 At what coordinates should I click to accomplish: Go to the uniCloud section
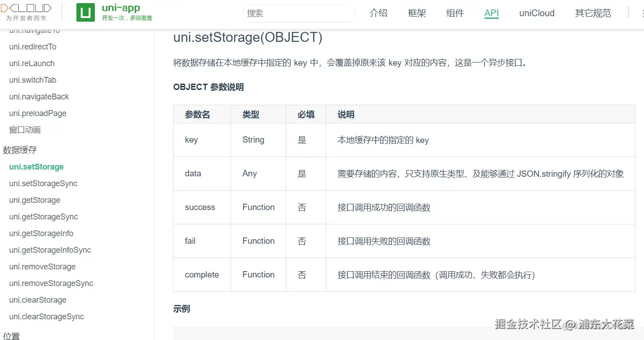click(x=537, y=13)
